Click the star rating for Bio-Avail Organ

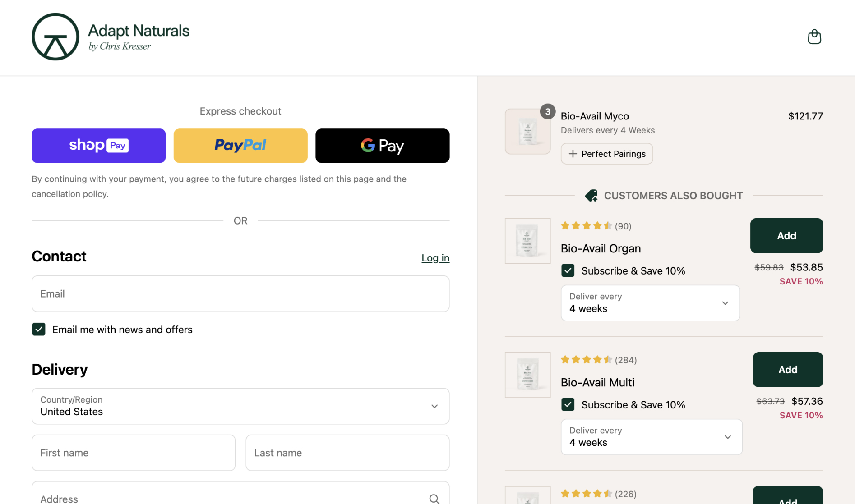[x=586, y=226]
